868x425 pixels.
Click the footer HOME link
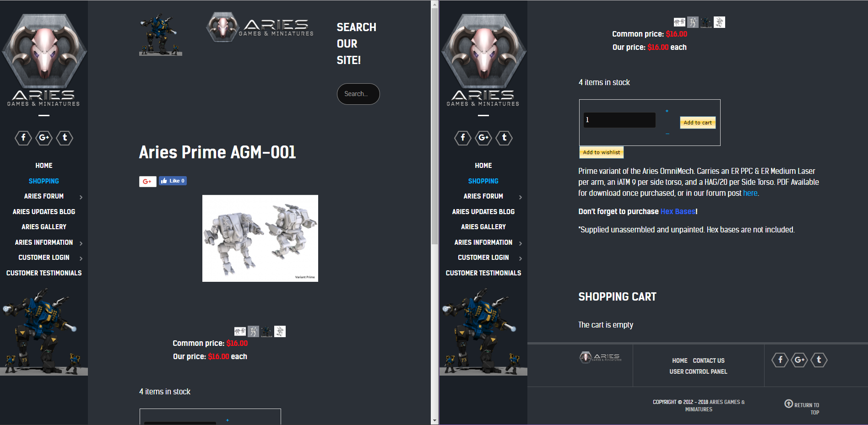(x=680, y=360)
